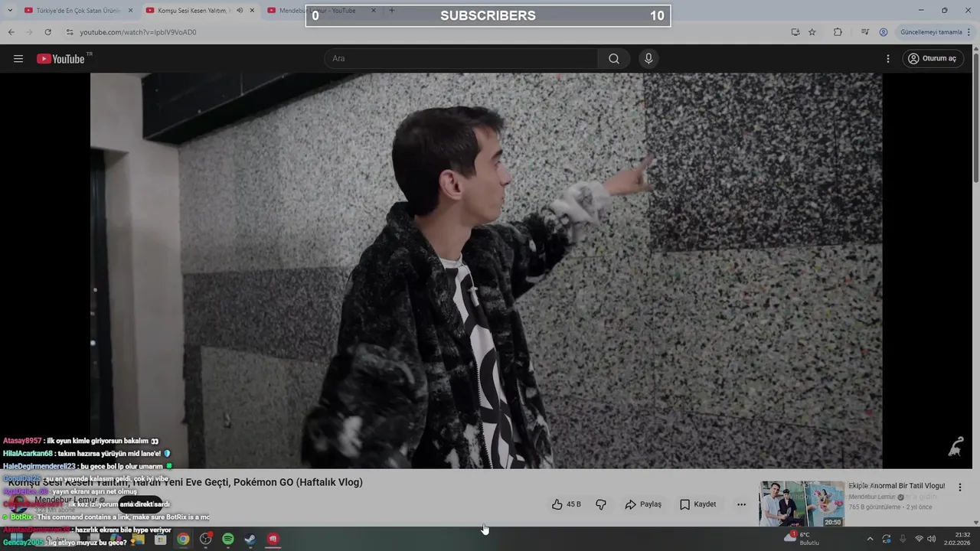980x551 pixels.
Task: Focus the 'Ara' search field
Action: pyautogui.click(x=462, y=58)
